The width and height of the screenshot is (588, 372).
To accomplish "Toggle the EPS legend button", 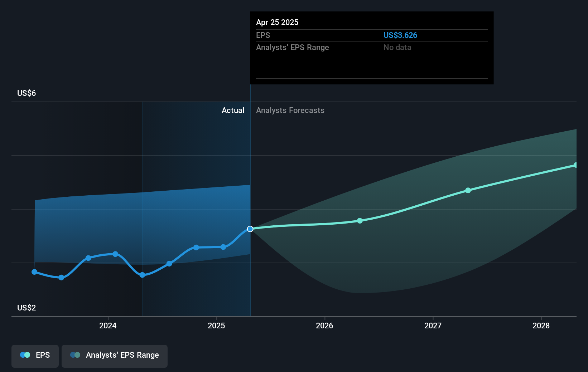I will click(35, 356).
